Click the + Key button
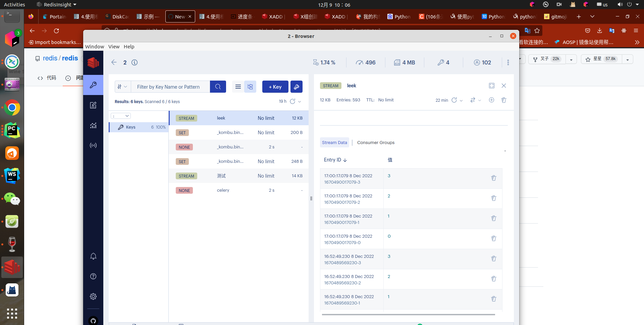 pyautogui.click(x=275, y=87)
